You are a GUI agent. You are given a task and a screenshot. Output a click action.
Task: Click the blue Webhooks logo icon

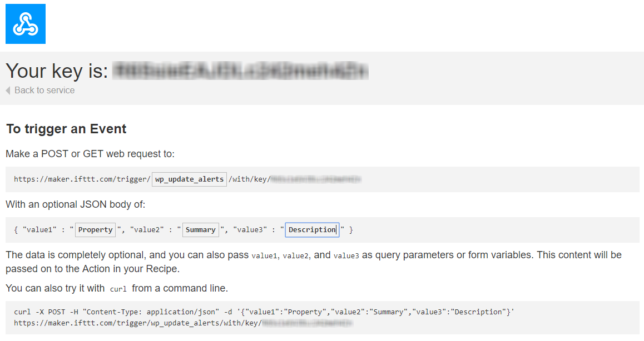[x=26, y=24]
